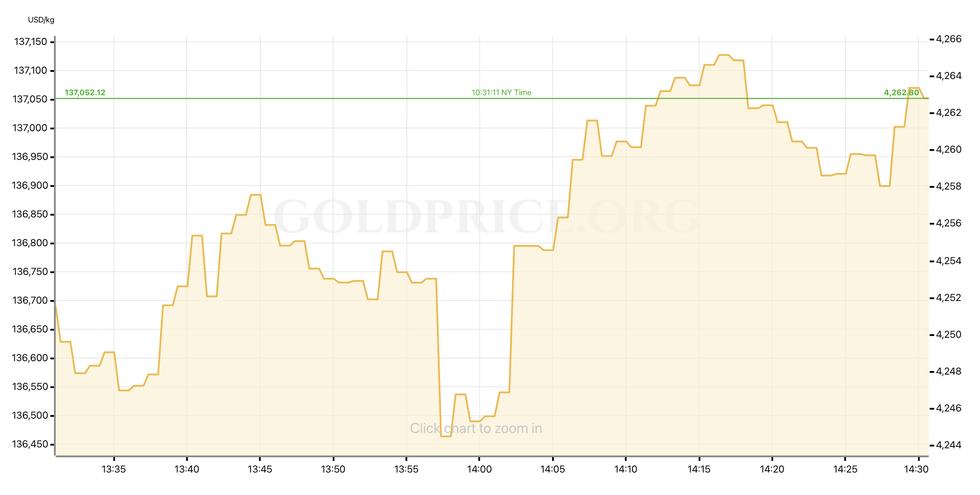Click the 13:45 time axis label
Viewport: 980px width, 495px height.
260,469
